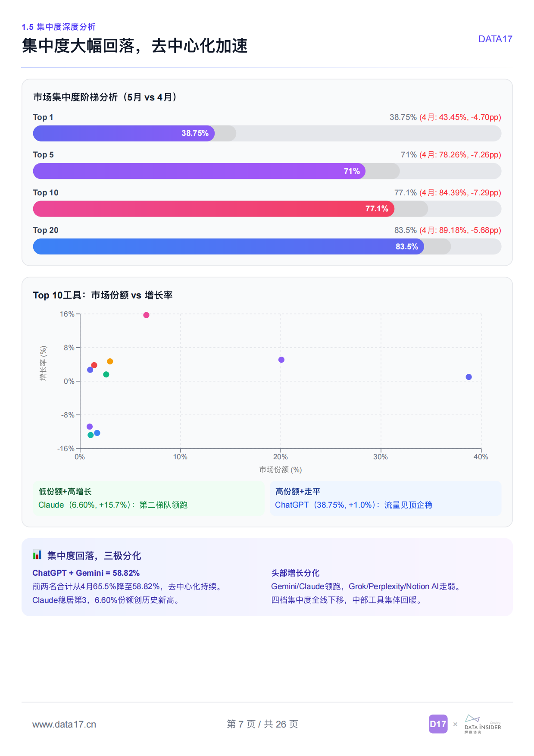Click the red text '(4月: 78.26%, -7.26pp)'
Image resolution: width=534 pixels, height=756 pixels.
460,155
